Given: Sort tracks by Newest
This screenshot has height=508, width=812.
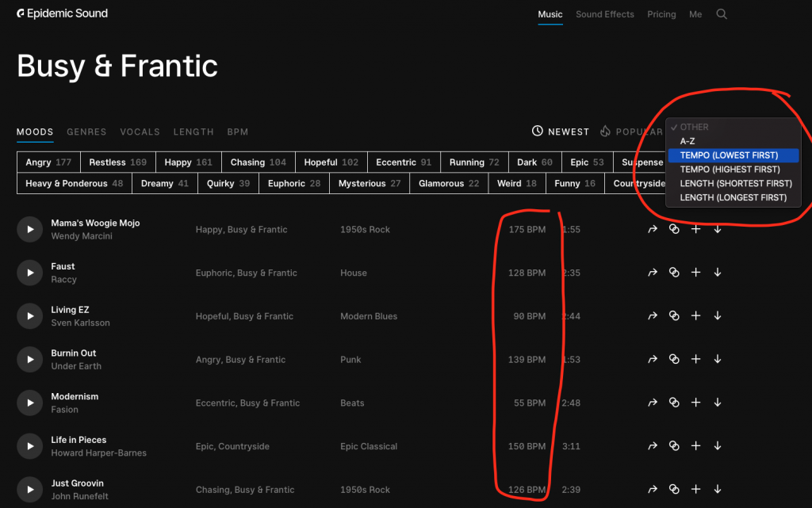Looking at the screenshot, I should pos(561,132).
